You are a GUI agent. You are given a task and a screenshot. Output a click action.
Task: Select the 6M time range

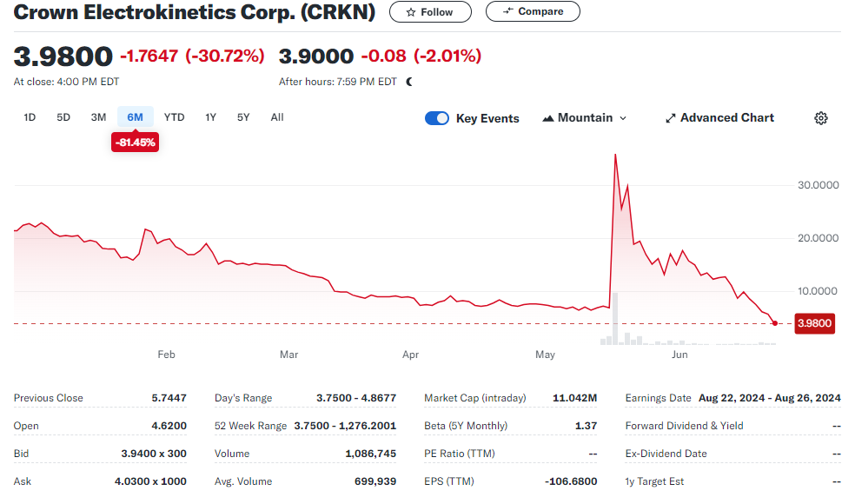[136, 117]
